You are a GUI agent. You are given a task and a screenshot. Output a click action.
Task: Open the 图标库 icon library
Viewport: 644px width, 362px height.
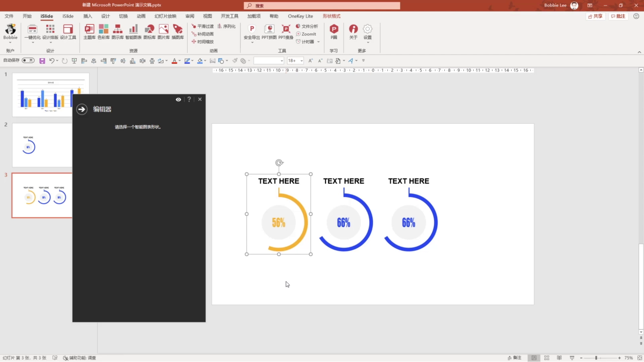pyautogui.click(x=149, y=32)
